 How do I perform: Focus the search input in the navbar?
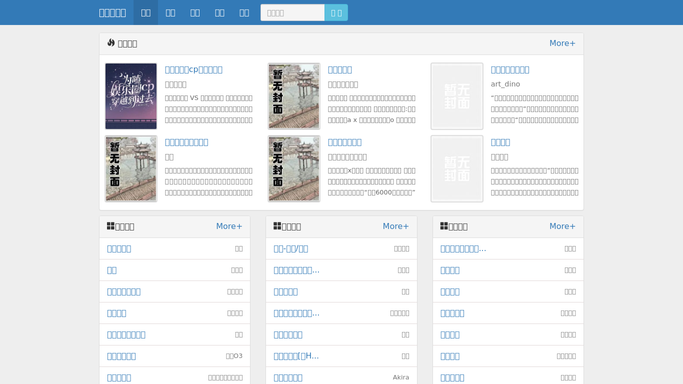292,13
